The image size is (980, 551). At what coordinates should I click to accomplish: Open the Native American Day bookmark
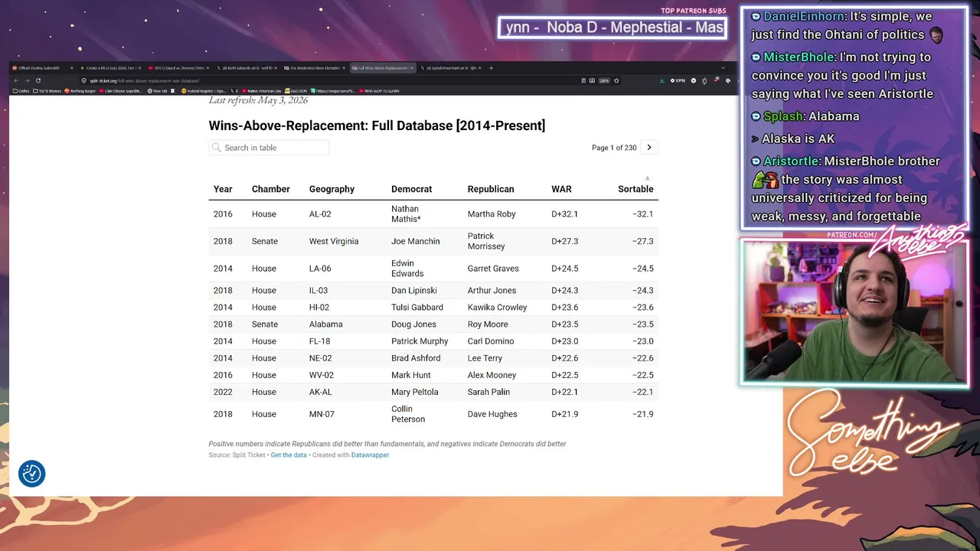coord(262,90)
